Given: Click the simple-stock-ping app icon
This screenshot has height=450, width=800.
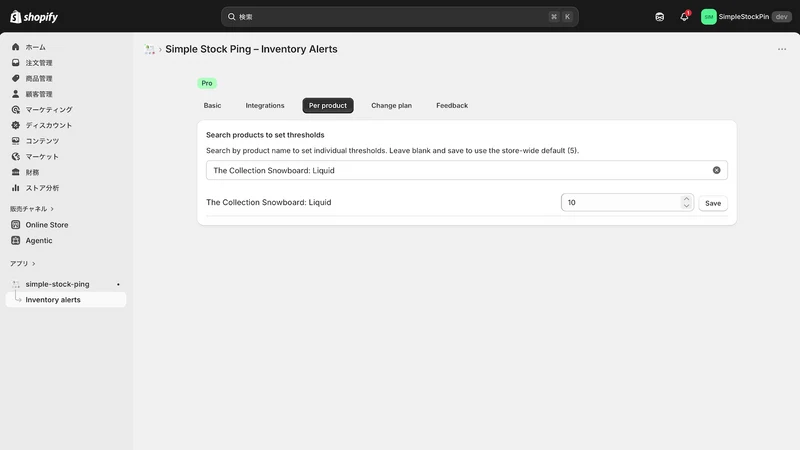Looking at the screenshot, I should click(x=15, y=284).
